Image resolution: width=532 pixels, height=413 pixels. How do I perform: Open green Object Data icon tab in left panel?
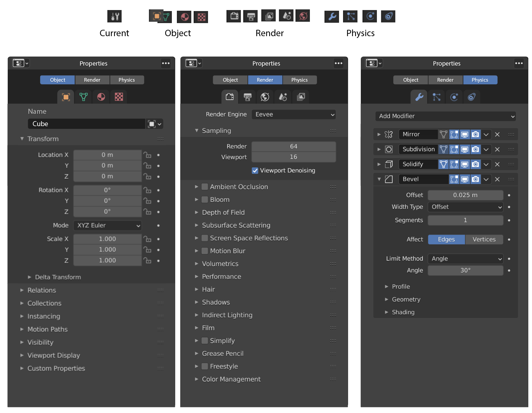pos(83,97)
